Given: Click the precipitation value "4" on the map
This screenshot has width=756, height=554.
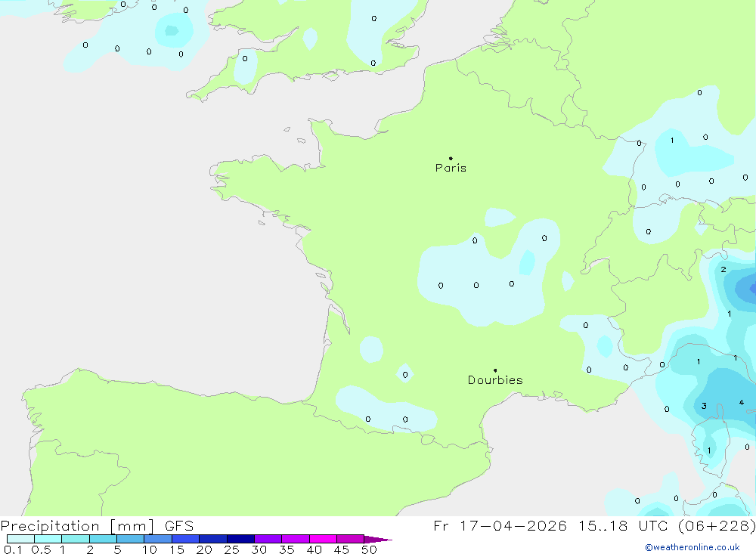Looking at the screenshot, I should 741,403.
